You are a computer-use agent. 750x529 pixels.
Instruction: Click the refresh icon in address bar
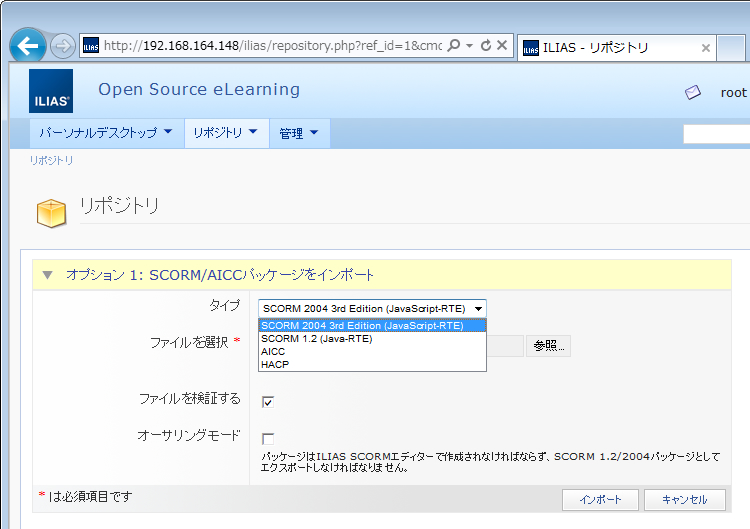click(486, 46)
